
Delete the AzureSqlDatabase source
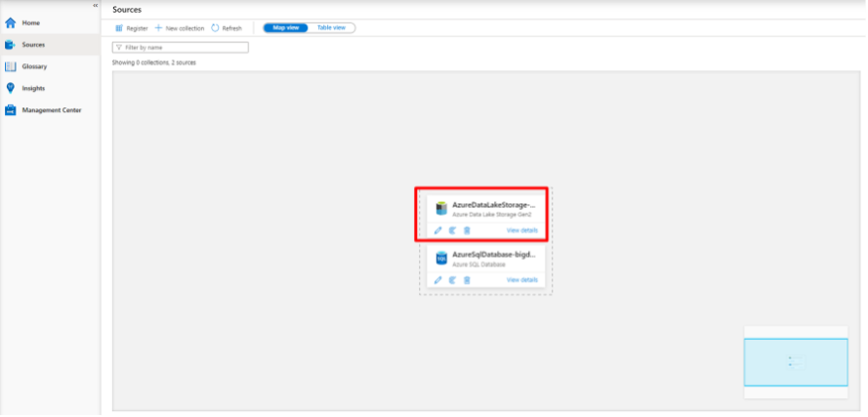click(467, 280)
